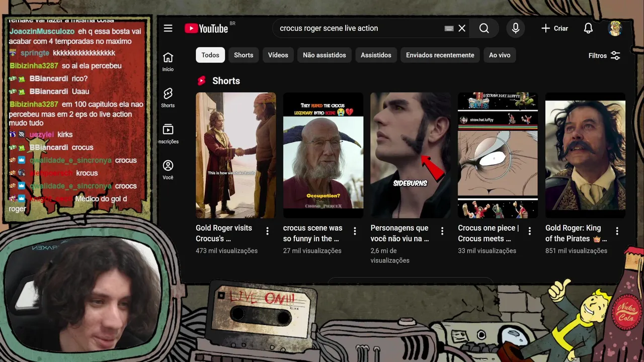Select the Ao vivo filter chip
The width and height of the screenshot is (644, 362).
[x=500, y=55]
